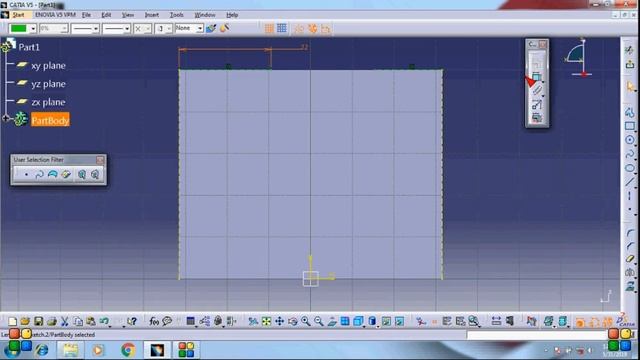Undo the last action
640x360 pixels.
[x=104, y=322]
